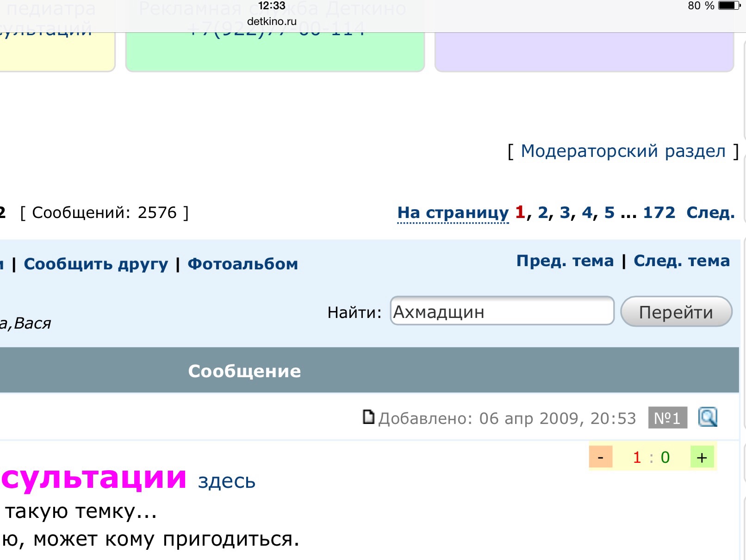Screen dimensions: 746x560
Task: Go to page 3 of the topic
Action: click(565, 212)
